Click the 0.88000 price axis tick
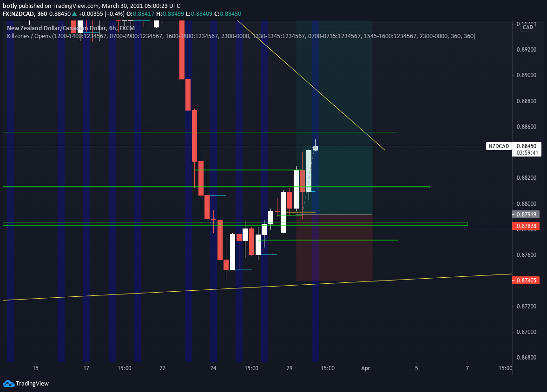547x392 pixels. (527, 204)
